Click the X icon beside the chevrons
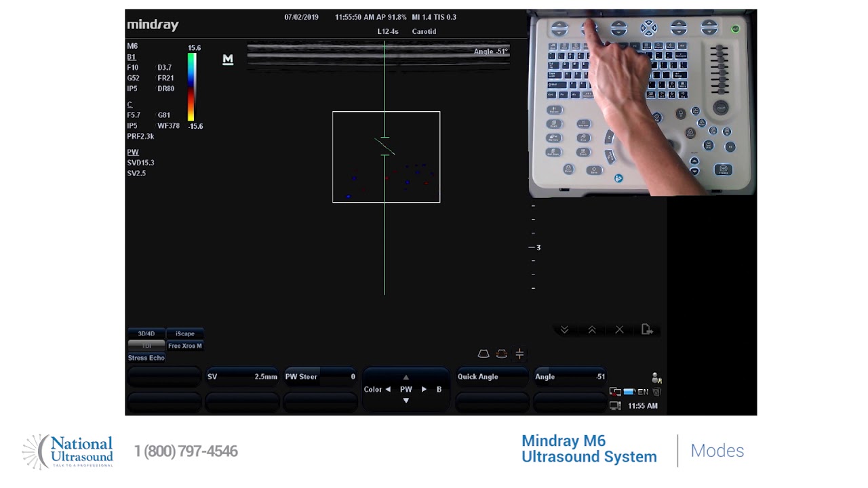 [x=619, y=330]
